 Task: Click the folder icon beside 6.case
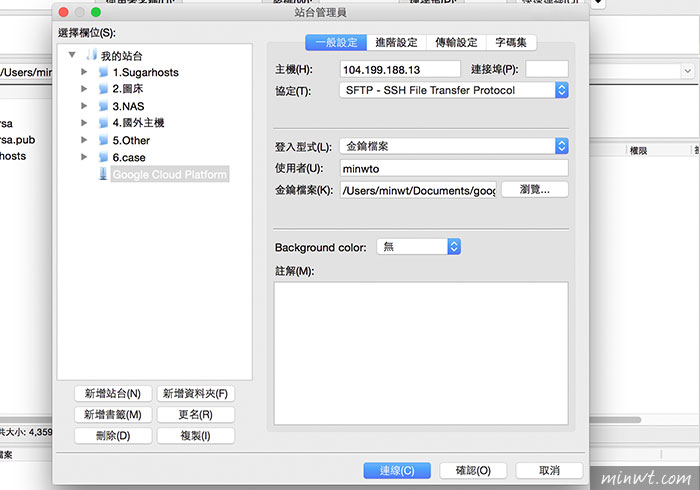[103, 157]
